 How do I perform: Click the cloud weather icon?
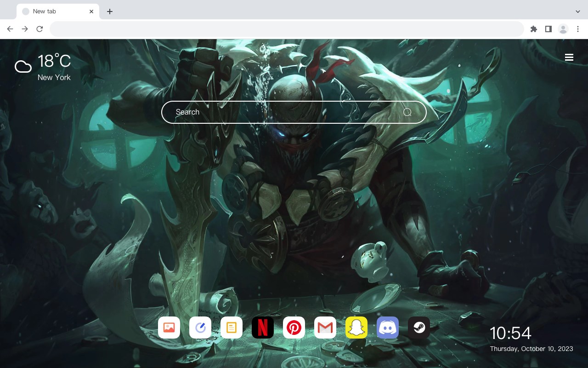coord(23,67)
